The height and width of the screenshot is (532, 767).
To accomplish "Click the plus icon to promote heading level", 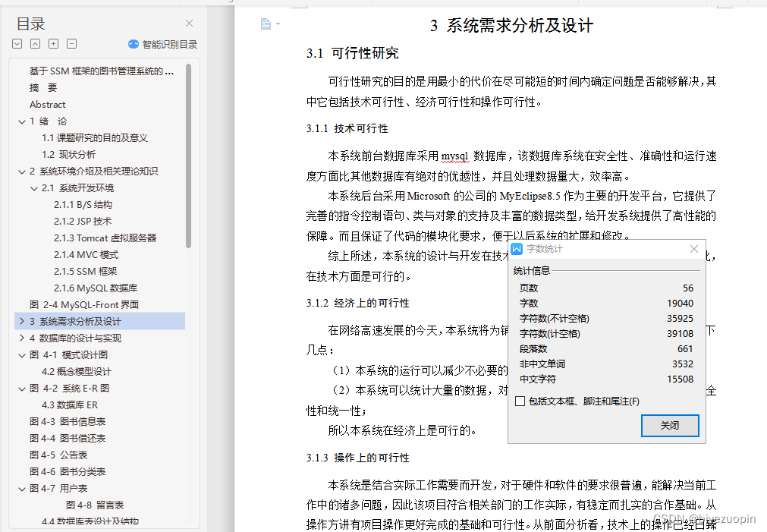I will (53, 43).
